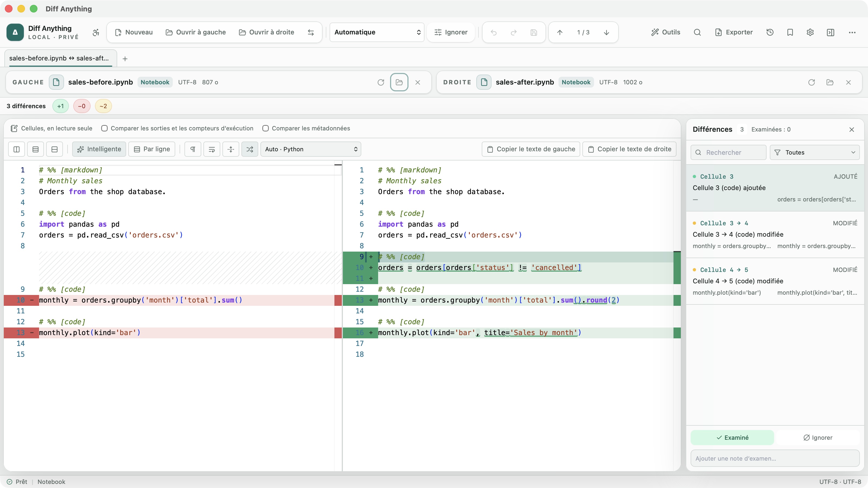Mark the difference as Examiné

pyautogui.click(x=732, y=438)
